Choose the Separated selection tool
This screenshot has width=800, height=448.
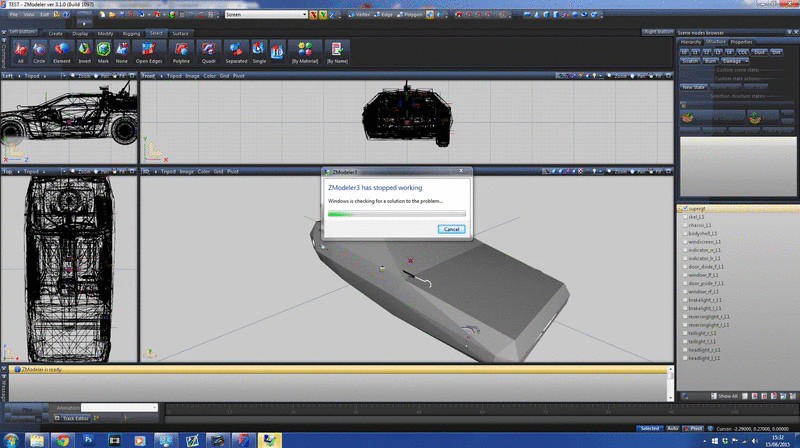[236, 52]
